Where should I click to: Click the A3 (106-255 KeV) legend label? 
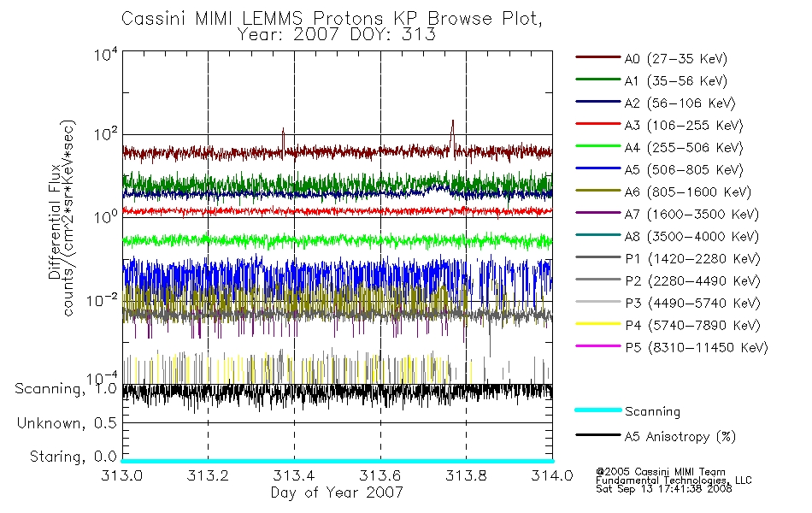coord(684,126)
